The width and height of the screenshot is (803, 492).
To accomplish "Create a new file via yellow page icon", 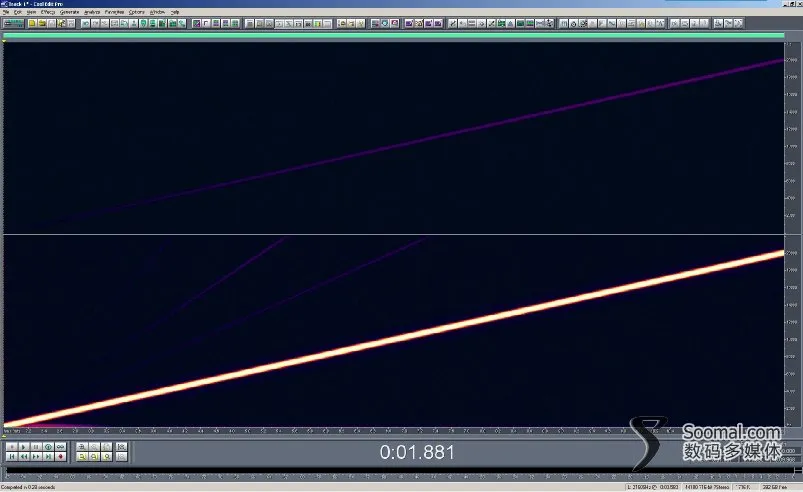I will [32, 23].
